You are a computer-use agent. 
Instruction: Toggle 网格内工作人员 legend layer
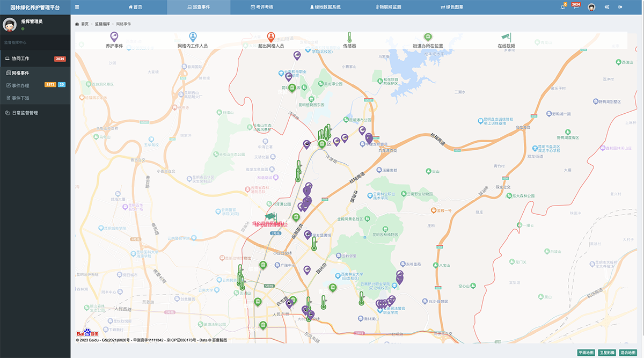coord(193,40)
